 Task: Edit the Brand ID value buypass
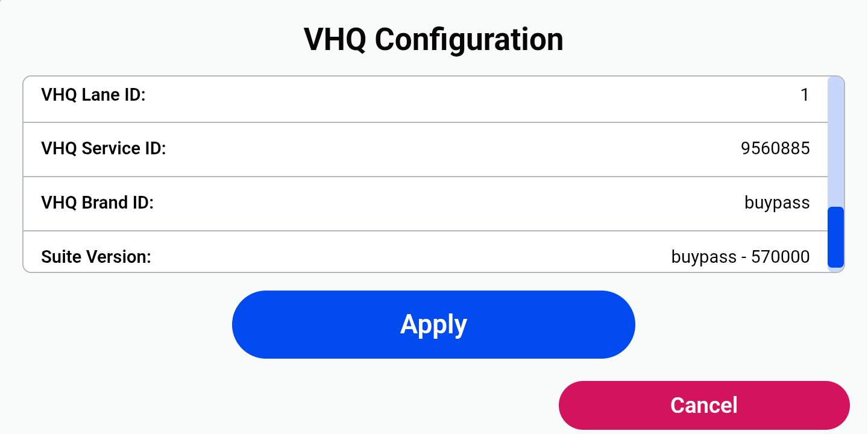tap(777, 203)
